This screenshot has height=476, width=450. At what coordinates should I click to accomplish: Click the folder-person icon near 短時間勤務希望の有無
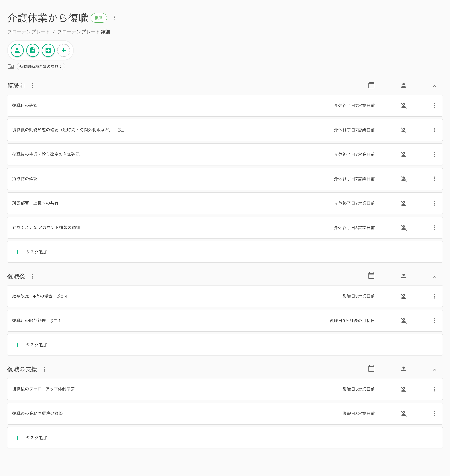point(11,66)
